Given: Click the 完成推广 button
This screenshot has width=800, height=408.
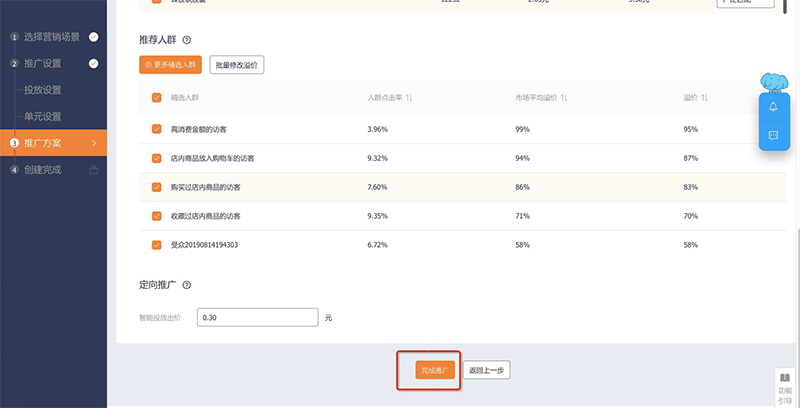Looking at the screenshot, I should pyautogui.click(x=435, y=370).
